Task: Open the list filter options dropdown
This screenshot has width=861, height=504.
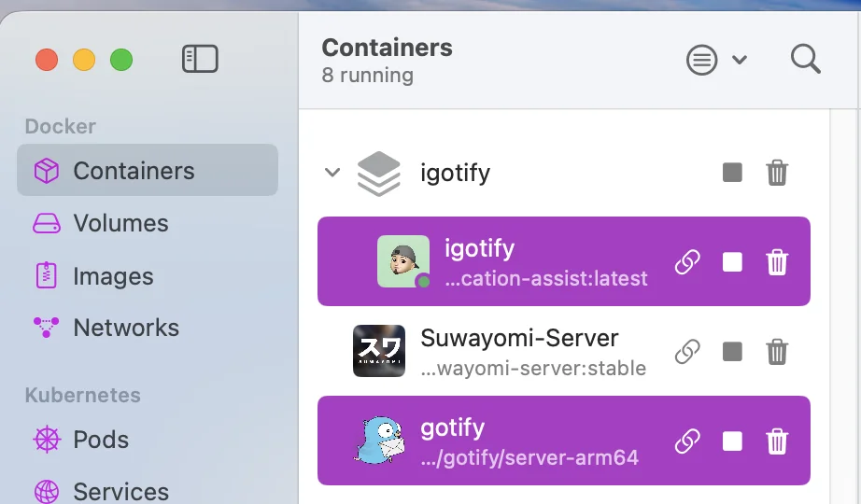Action: [716, 61]
